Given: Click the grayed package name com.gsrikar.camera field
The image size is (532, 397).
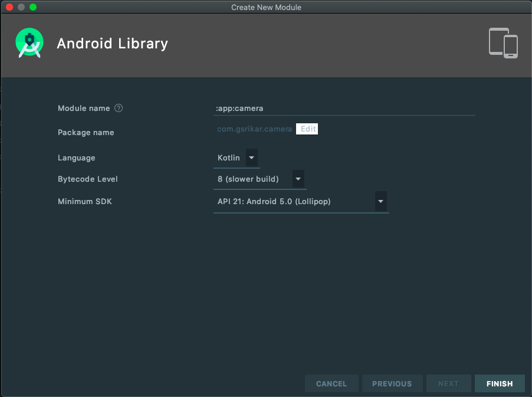Looking at the screenshot, I should [255, 129].
